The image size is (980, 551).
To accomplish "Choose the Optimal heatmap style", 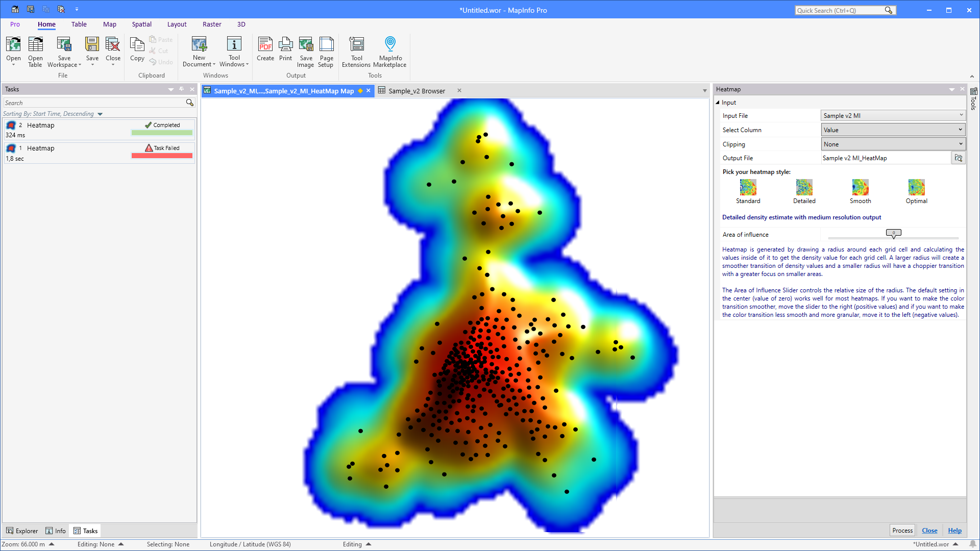I will [916, 188].
